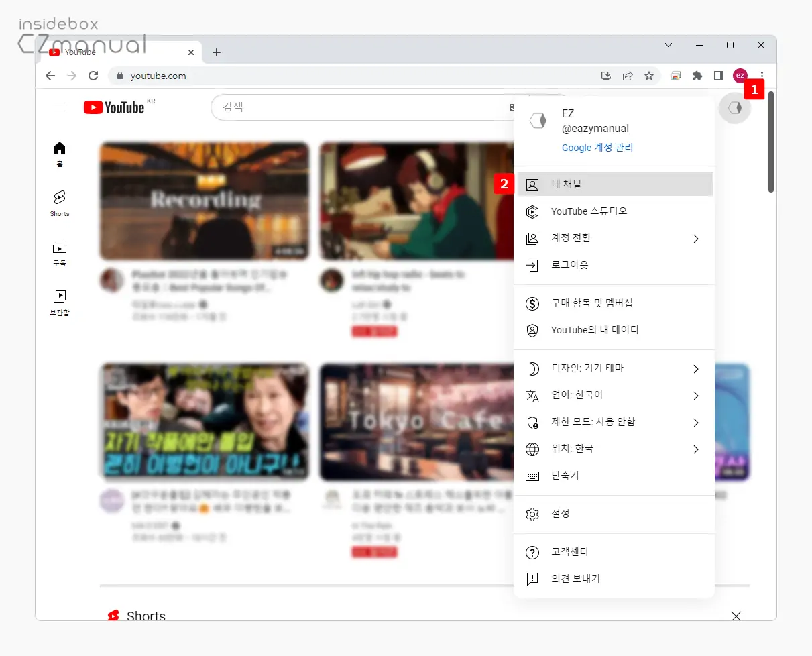This screenshot has height=656, width=812.
Task: Click the on-screen keyboard icon in search box
Action: tap(510, 107)
